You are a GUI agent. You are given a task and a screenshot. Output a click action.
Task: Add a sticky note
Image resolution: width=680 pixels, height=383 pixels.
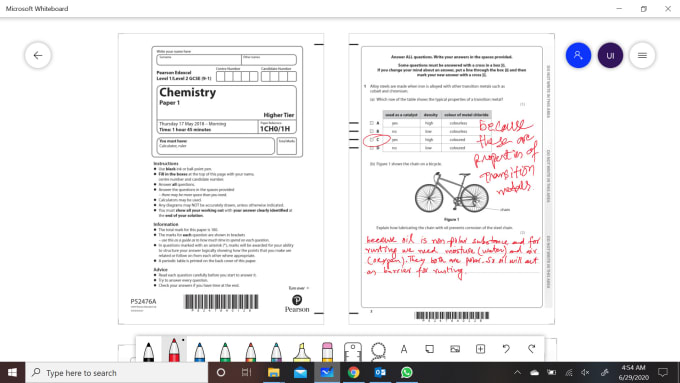pos(429,349)
